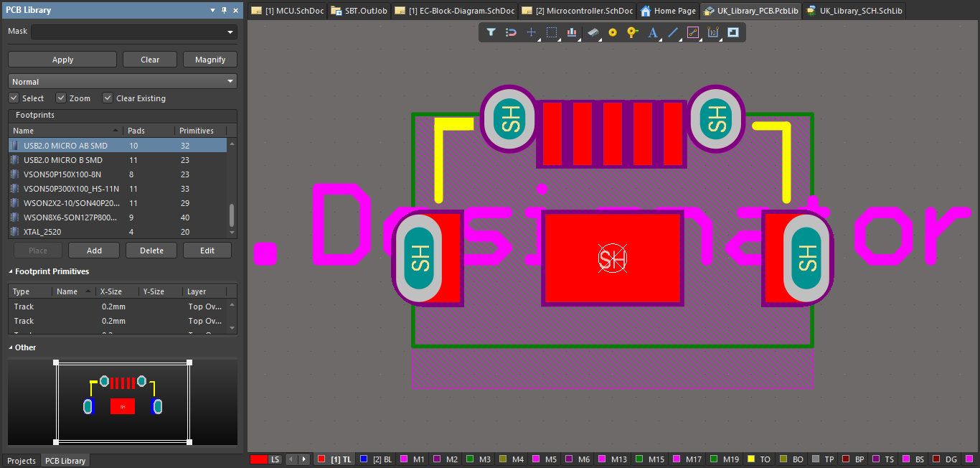The width and height of the screenshot is (980, 468).
Task: Click the Clear button
Action: (x=150, y=60)
